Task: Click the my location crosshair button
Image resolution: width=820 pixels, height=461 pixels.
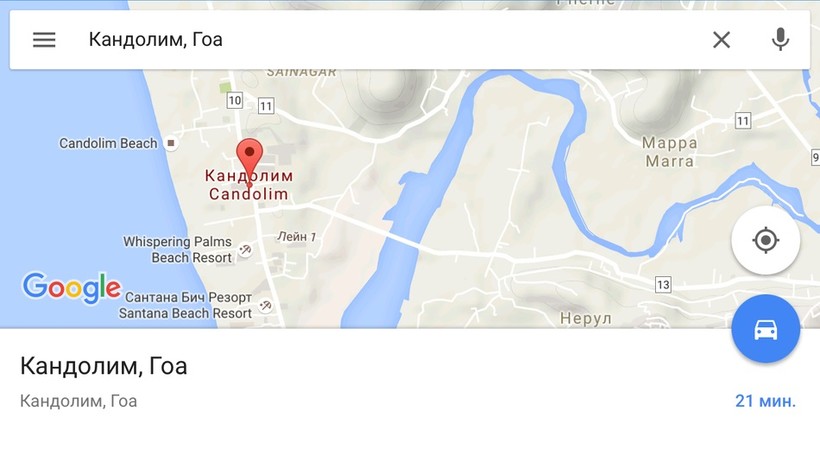Action: pyautogui.click(x=766, y=240)
